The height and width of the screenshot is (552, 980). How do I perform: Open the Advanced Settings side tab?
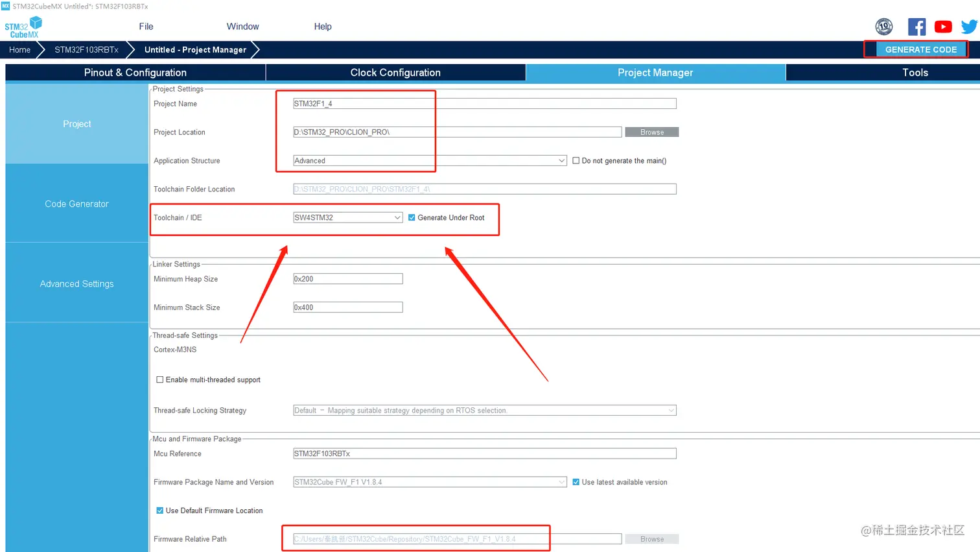coord(77,284)
